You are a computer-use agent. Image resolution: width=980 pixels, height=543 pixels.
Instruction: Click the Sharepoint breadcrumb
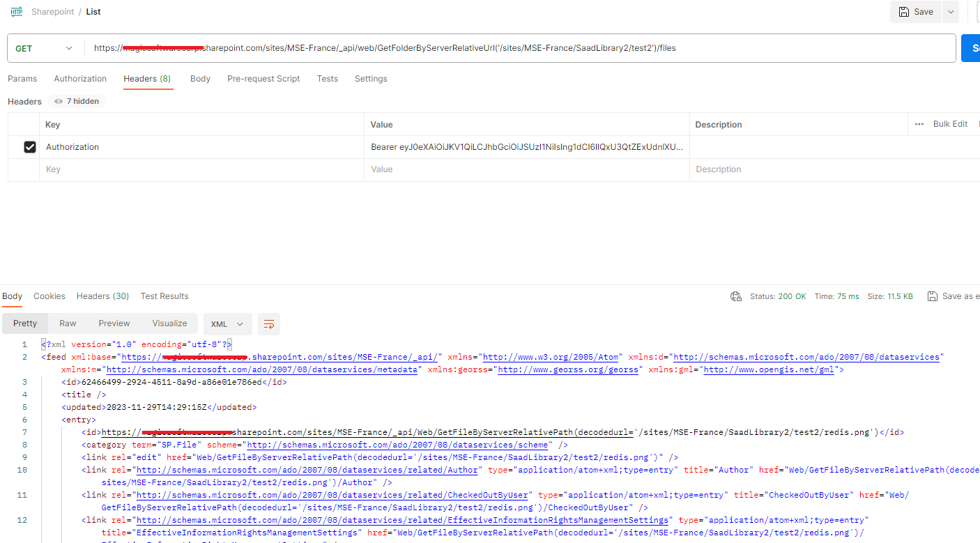point(52,12)
